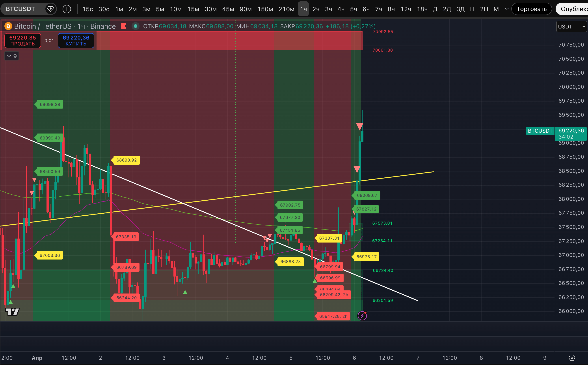The image size is (588, 365).
Task: Add a symbol with the plus icon
Action: click(x=67, y=9)
